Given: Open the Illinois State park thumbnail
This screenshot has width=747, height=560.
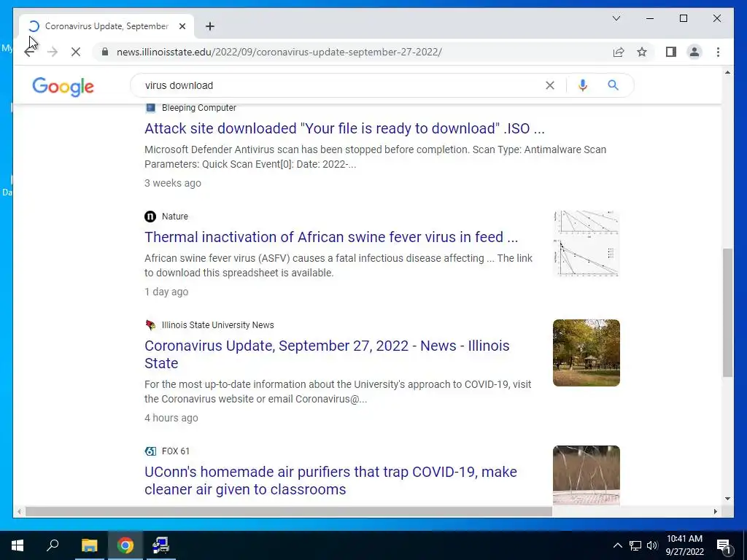Looking at the screenshot, I should (x=586, y=353).
